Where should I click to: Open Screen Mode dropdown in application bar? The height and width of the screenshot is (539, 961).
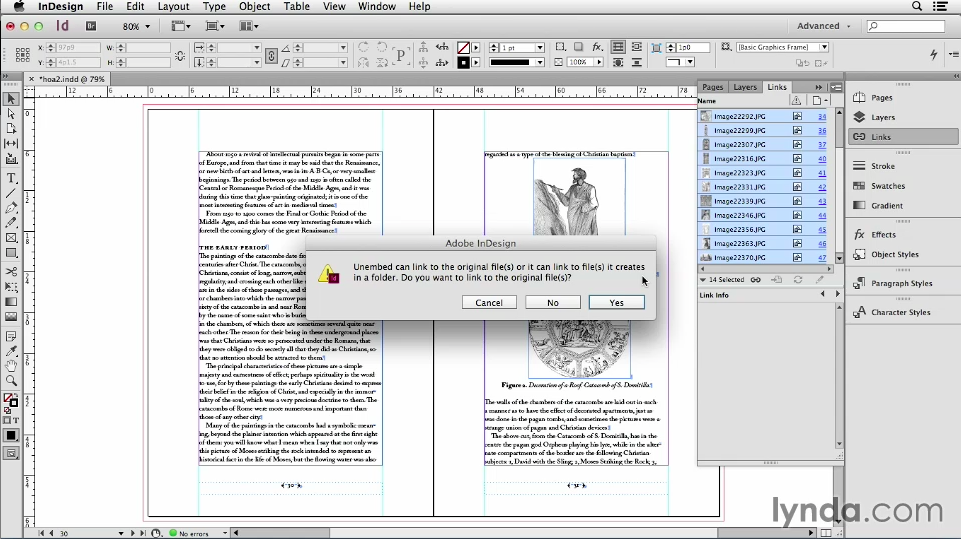[215, 26]
